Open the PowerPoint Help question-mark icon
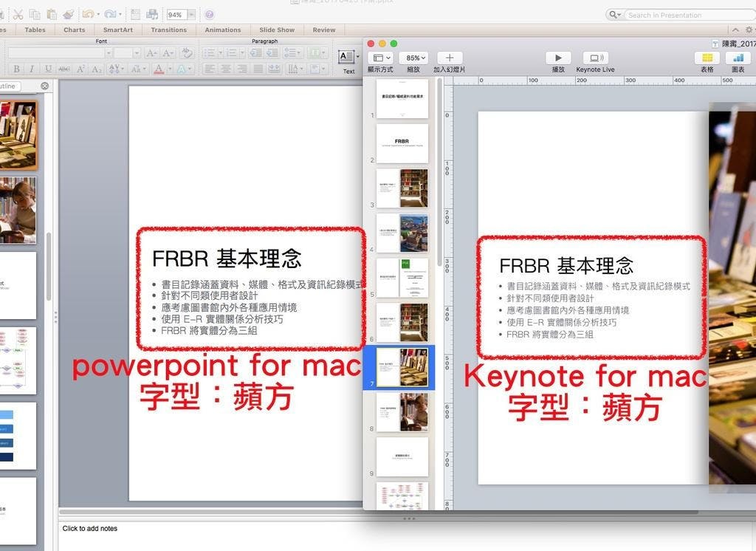 209,15
